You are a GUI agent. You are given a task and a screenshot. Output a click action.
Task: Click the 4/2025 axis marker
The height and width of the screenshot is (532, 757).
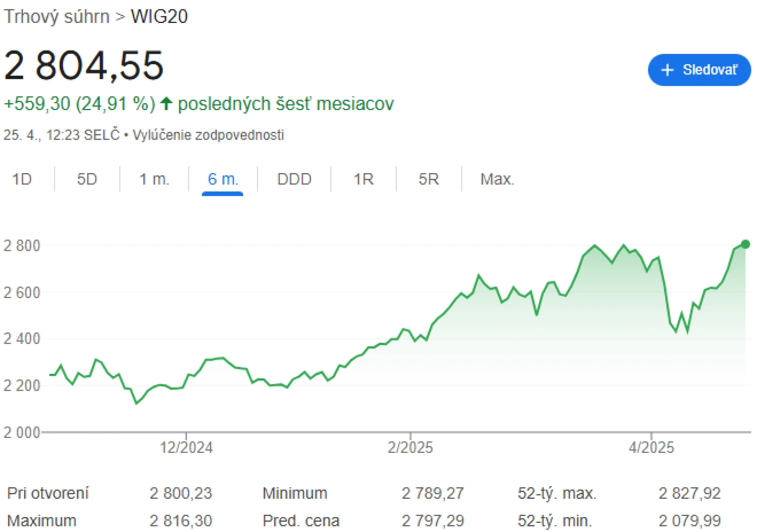(x=651, y=447)
